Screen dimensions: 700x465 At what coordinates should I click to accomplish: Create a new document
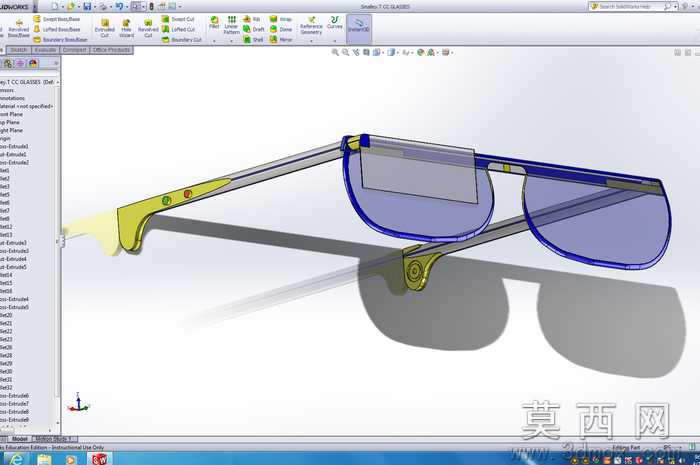point(54,6)
